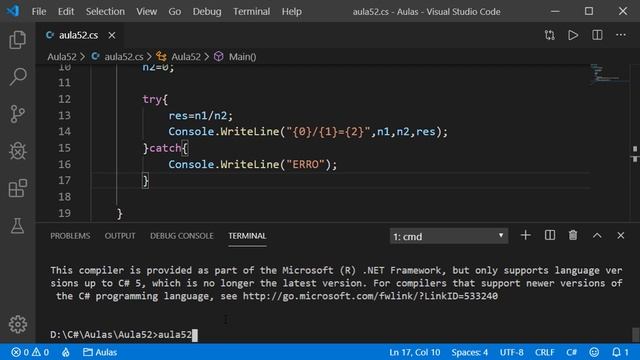Click Ln 17, Col 10 in status bar
The image size is (640, 360).
pyautogui.click(x=414, y=352)
